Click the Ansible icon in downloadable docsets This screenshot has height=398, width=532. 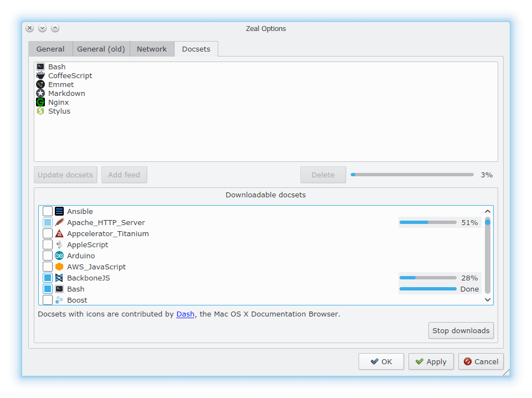[59, 211]
